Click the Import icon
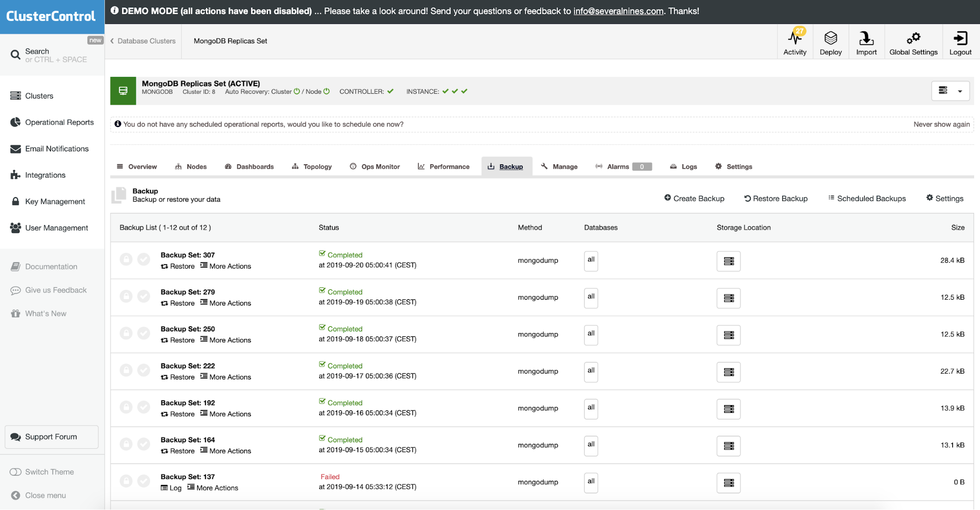The height and width of the screenshot is (510, 980). [866, 43]
